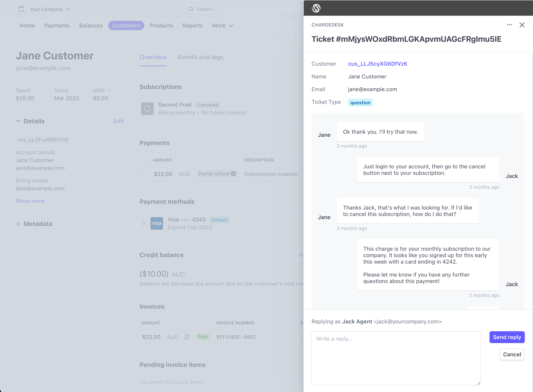Click the search magnifier icon
Viewport: 533px width, 392px height.
pos(191,9)
